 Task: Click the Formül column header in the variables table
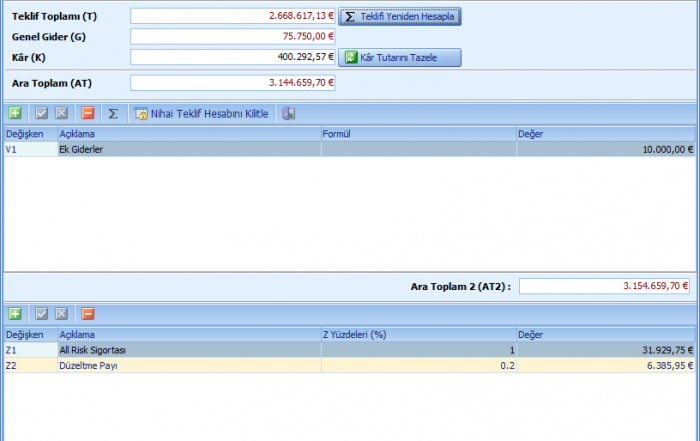(417, 133)
